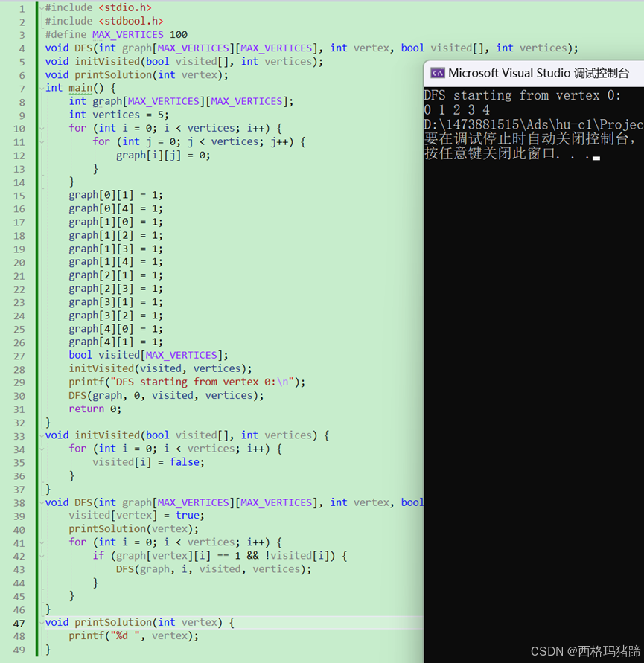Click 'bool visited[MAX_VERTICES];' declaration

click(148, 355)
